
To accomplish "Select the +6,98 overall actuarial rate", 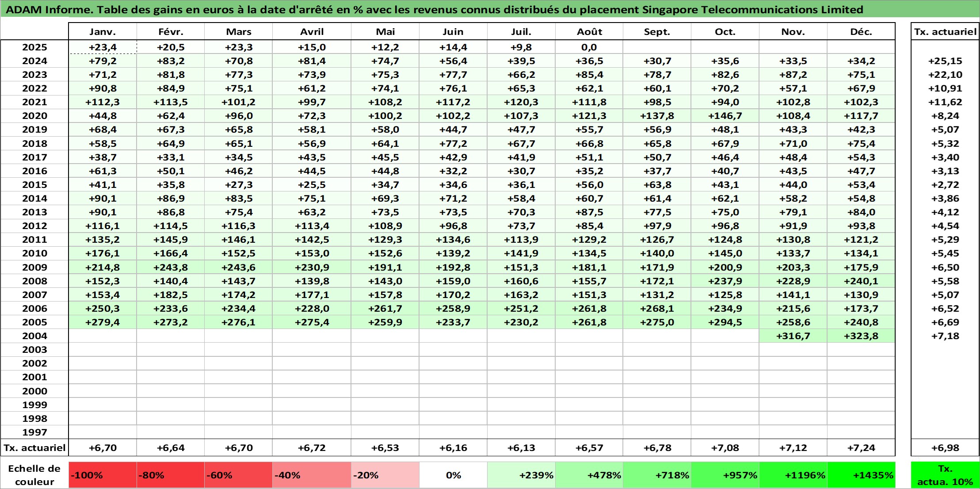I will click(x=945, y=447).
